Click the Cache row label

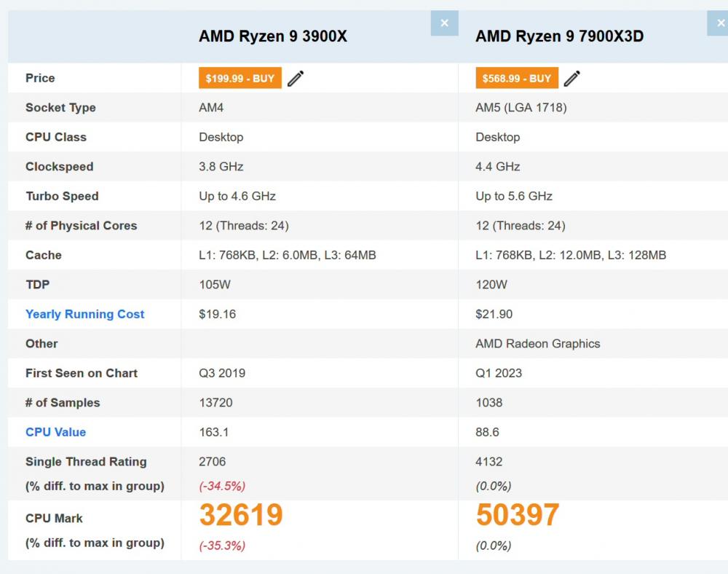[x=43, y=255]
